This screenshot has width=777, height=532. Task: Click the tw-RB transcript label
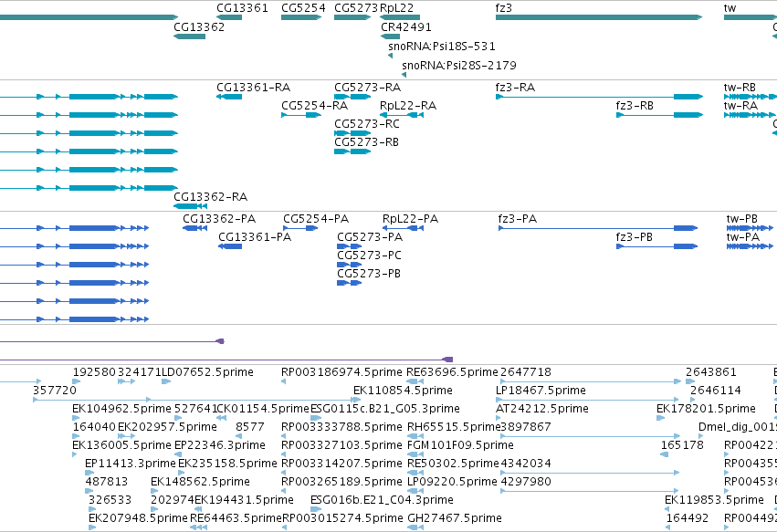(x=740, y=88)
